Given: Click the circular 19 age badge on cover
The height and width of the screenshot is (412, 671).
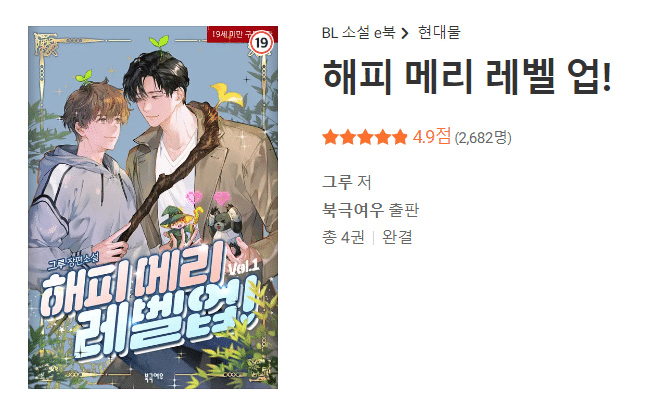Looking at the screenshot, I should [x=261, y=43].
